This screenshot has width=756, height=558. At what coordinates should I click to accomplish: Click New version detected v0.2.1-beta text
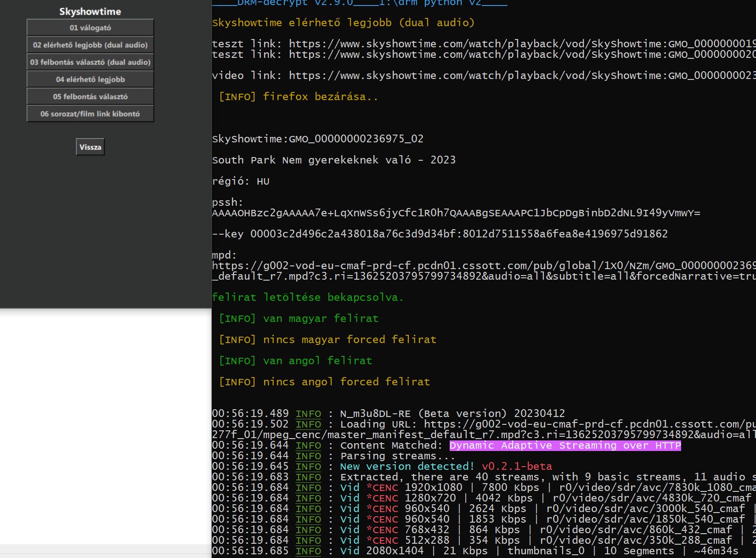click(x=446, y=467)
